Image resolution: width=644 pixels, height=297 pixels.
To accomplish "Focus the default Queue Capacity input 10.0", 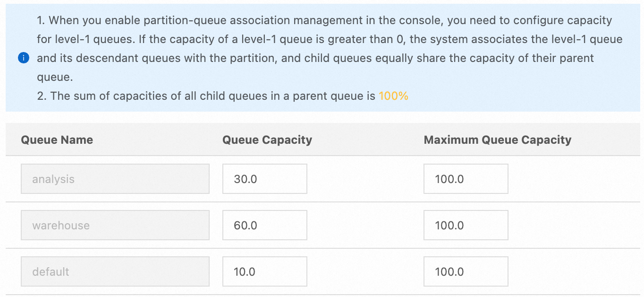I will click(264, 271).
